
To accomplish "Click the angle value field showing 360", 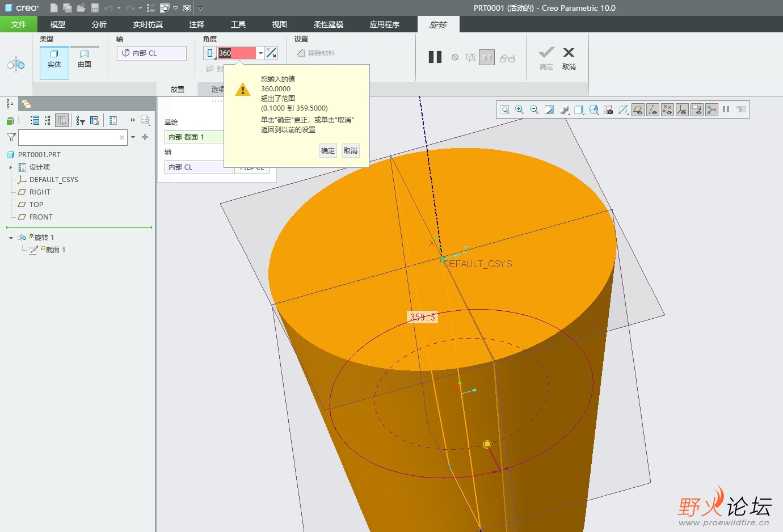I will 237,53.
